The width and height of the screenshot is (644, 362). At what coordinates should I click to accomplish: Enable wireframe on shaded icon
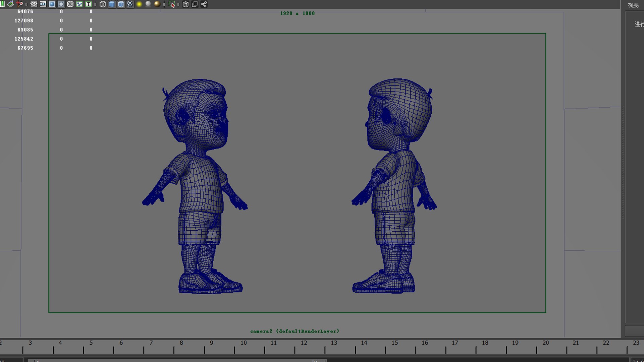coord(121,4)
